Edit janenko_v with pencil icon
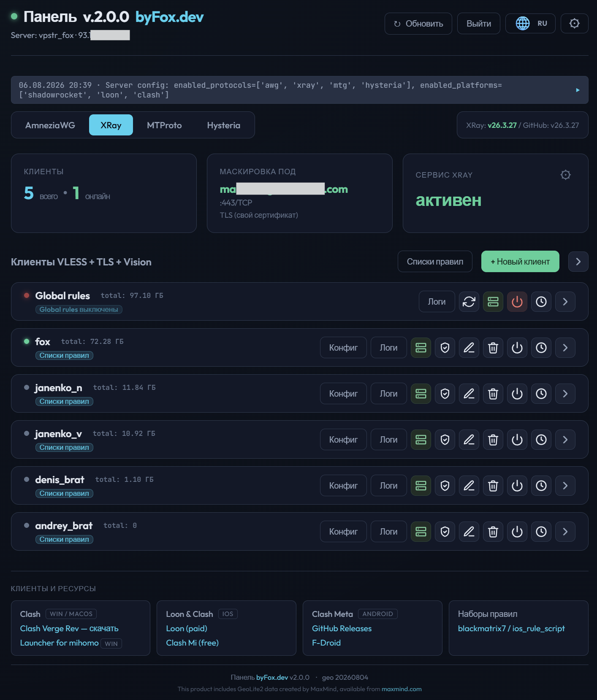Image resolution: width=597 pixels, height=700 pixels. tap(469, 440)
